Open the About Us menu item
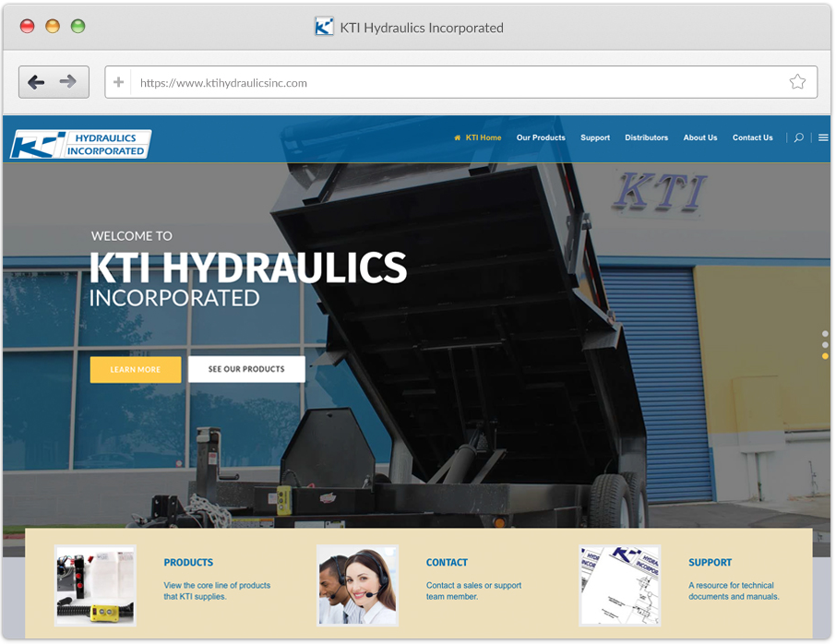Image resolution: width=836 pixels, height=644 pixels. coord(700,137)
